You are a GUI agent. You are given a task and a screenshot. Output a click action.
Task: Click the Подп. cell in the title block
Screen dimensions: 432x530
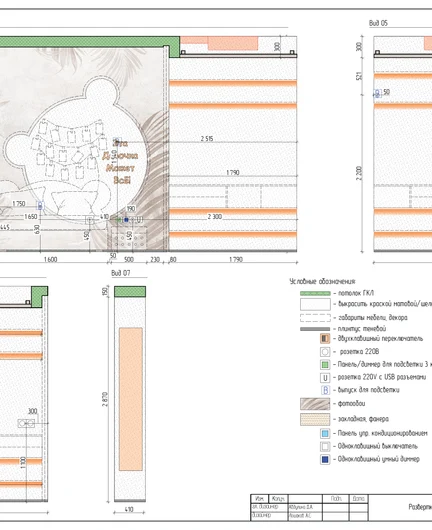pos(336,499)
